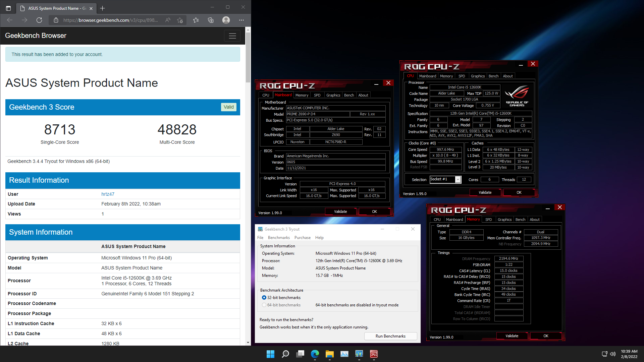Click the BIOS version 0605 field

pos(335,162)
